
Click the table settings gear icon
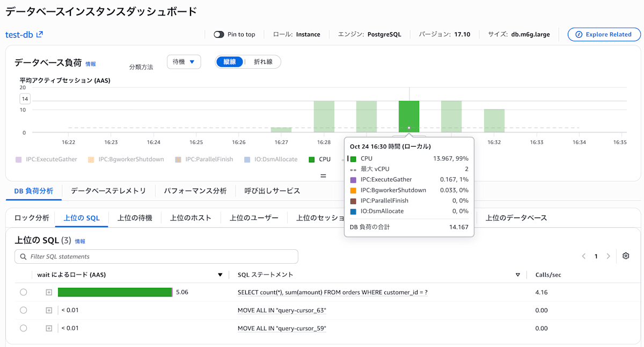pyautogui.click(x=626, y=256)
